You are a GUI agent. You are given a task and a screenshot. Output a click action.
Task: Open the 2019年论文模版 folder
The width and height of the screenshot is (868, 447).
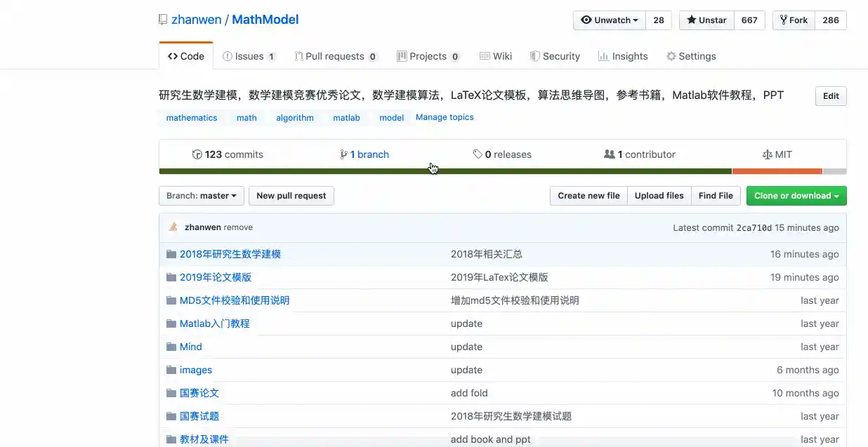click(216, 277)
